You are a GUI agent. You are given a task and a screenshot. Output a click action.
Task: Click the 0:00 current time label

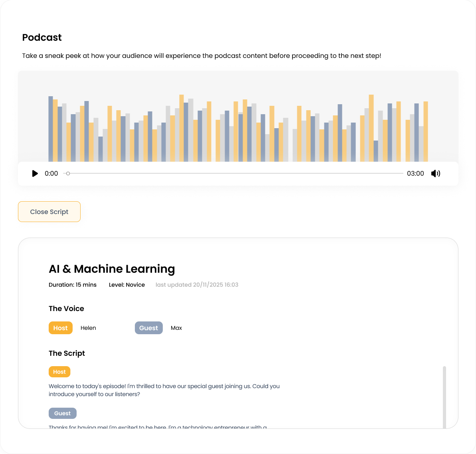pos(51,174)
